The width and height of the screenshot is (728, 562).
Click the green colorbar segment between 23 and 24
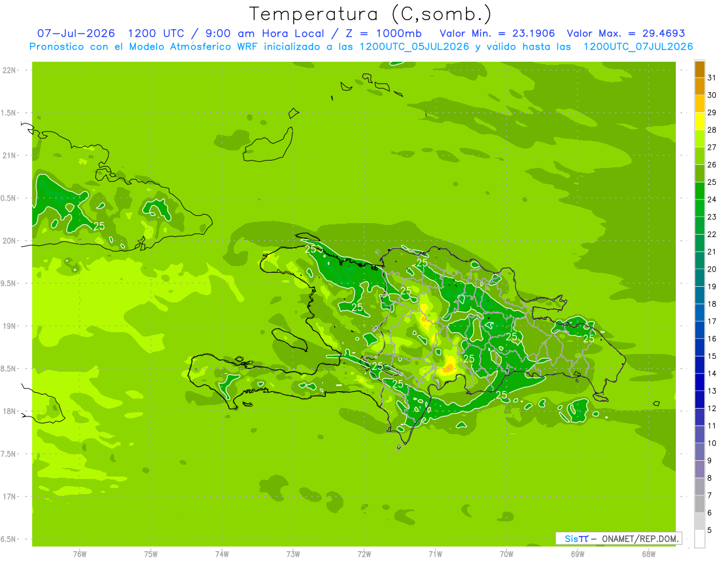[x=699, y=208]
